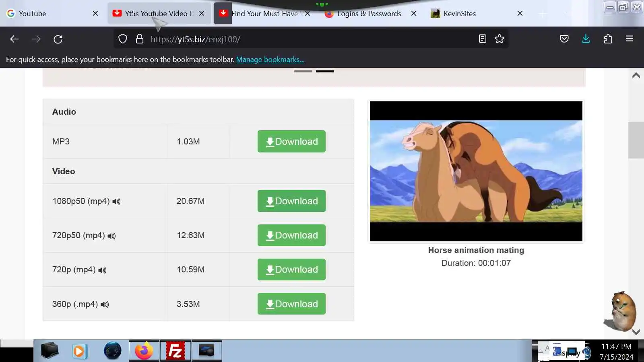Open the dark window taskbar icon
644x362 pixels.
tap(207, 351)
